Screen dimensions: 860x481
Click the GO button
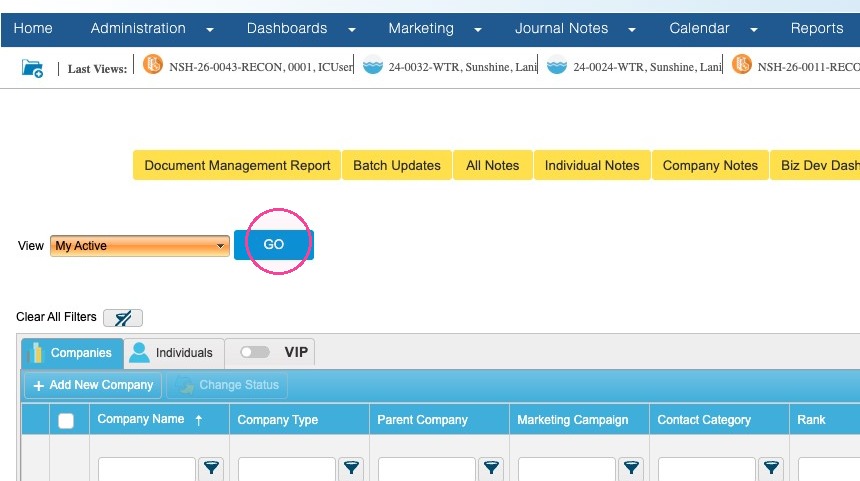tap(274, 245)
